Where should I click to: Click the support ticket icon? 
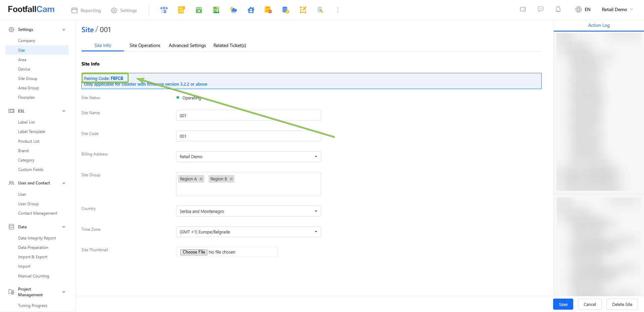click(523, 9)
